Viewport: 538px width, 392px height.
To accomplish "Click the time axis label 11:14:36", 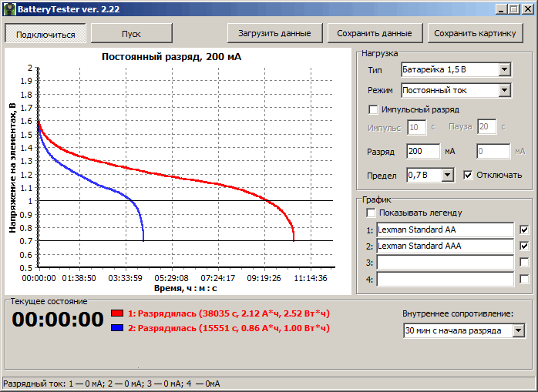I will pos(311,278).
